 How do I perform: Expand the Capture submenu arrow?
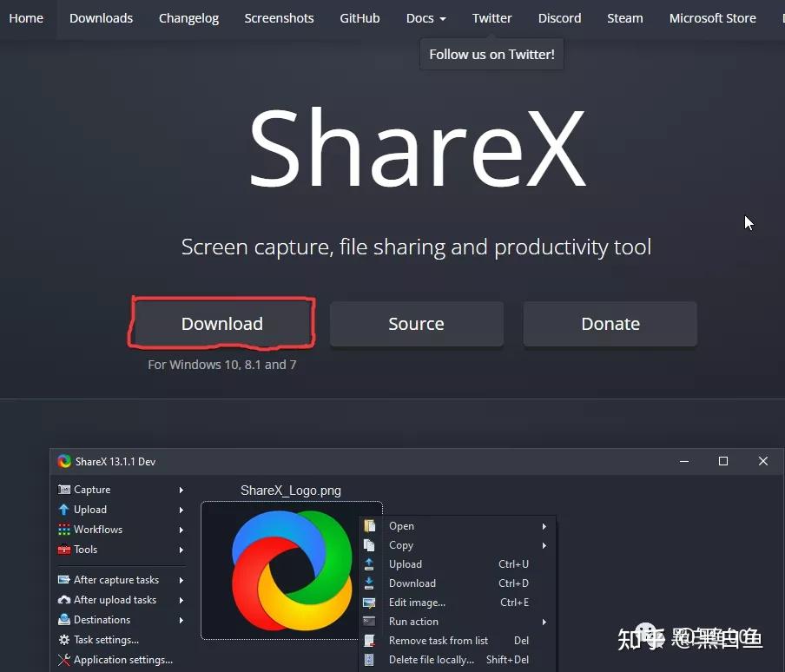(181, 489)
